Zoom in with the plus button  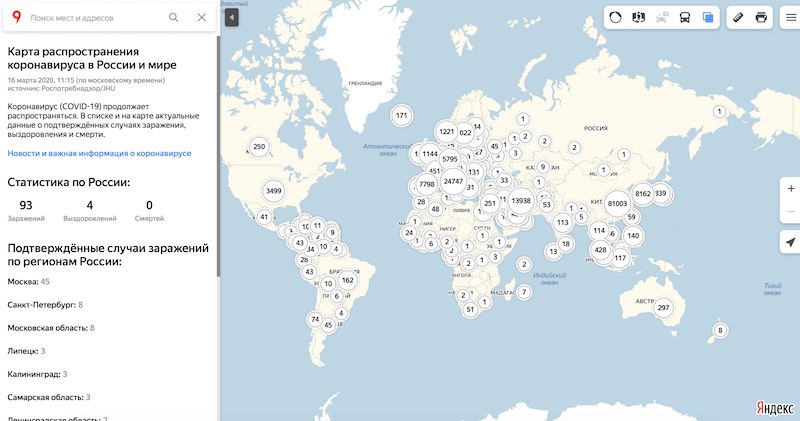(x=791, y=188)
